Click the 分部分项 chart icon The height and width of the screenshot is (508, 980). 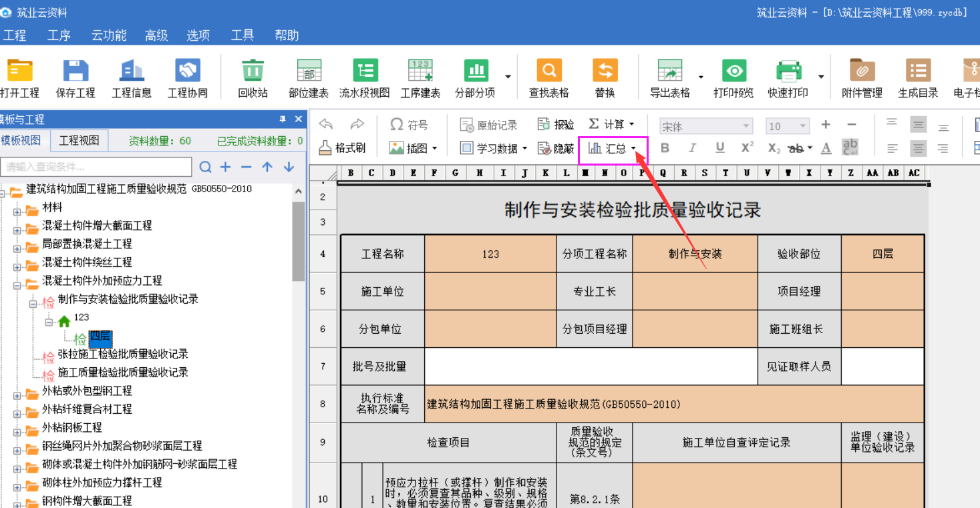[x=476, y=71]
